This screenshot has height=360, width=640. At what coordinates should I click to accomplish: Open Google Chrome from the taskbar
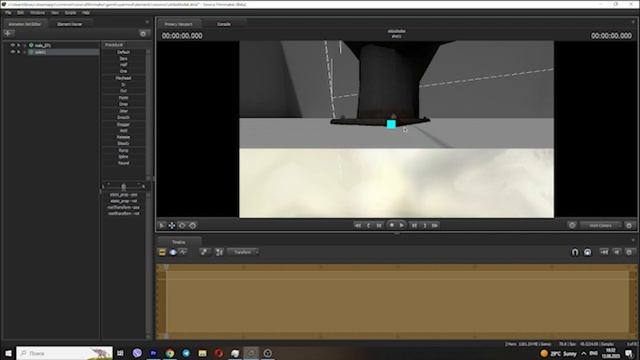point(170,353)
